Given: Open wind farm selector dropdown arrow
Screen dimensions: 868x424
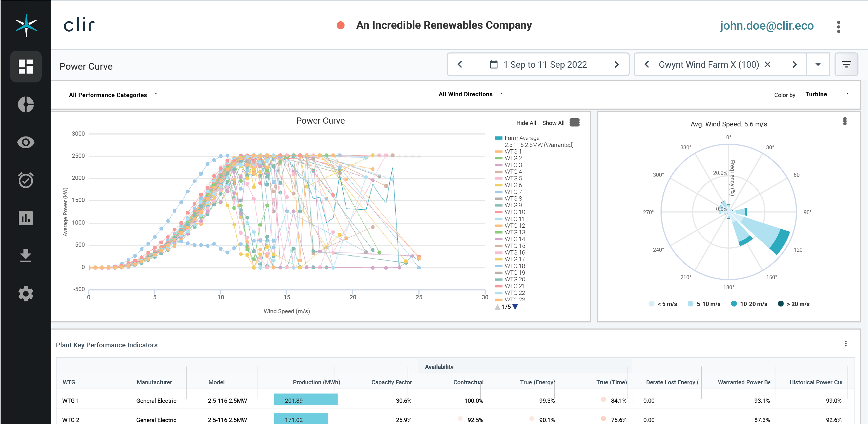Looking at the screenshot, I should coord(818,64).
